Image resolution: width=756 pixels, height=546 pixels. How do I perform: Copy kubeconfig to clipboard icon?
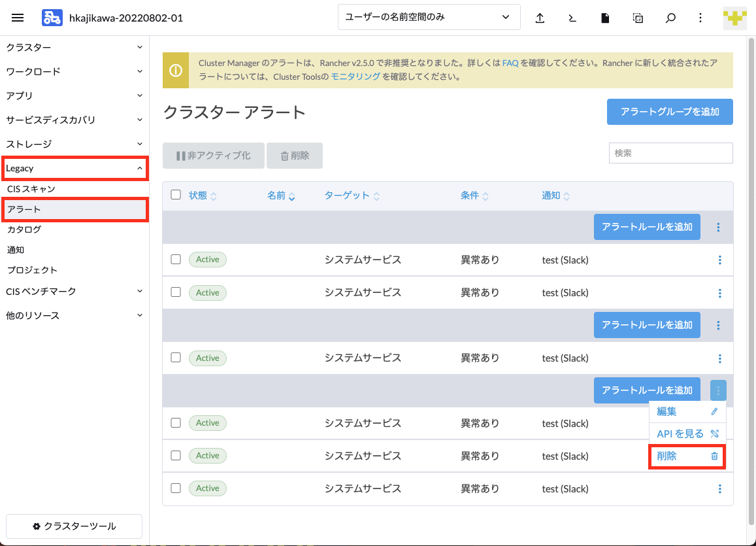point(638,18)
